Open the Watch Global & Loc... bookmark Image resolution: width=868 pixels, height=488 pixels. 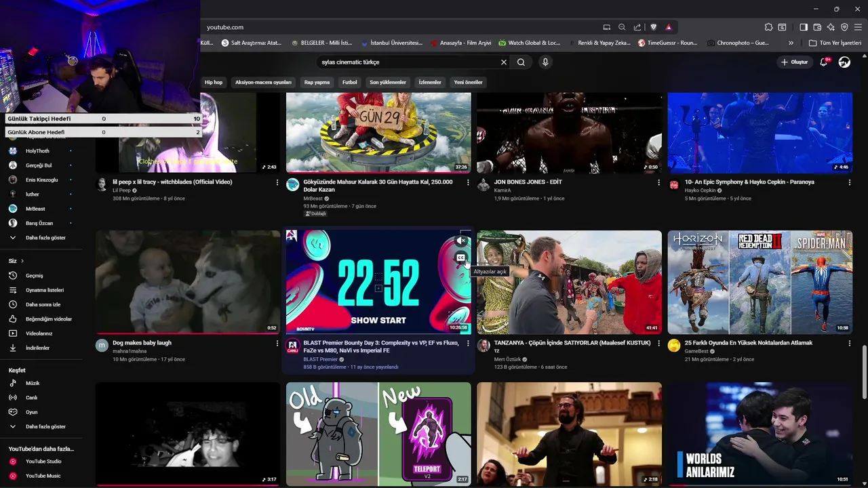pyautogui.click(x=530, y=43)
